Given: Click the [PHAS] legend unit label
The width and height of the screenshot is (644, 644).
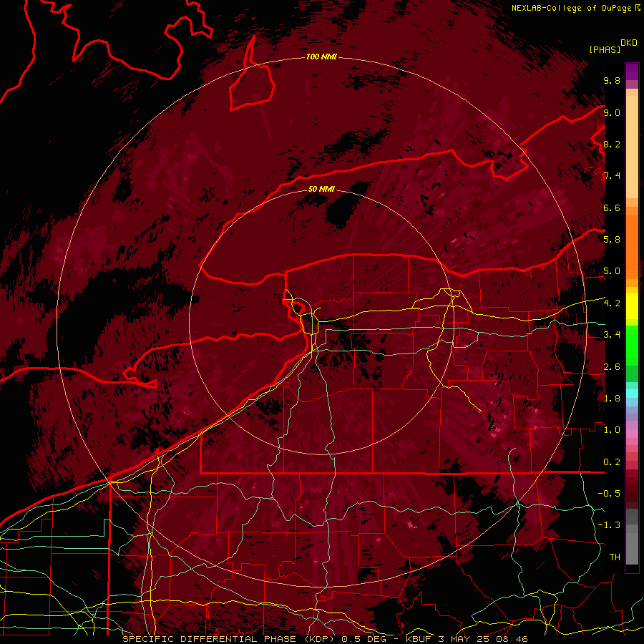Looking at the screenshot, I should 605,49.
